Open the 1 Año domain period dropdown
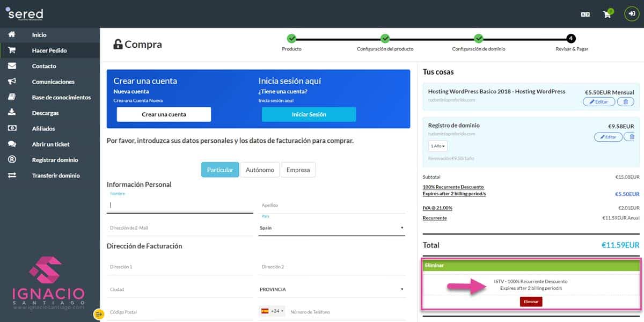The height and width of the screenshot is (322, 644). (x=438, y=146)
